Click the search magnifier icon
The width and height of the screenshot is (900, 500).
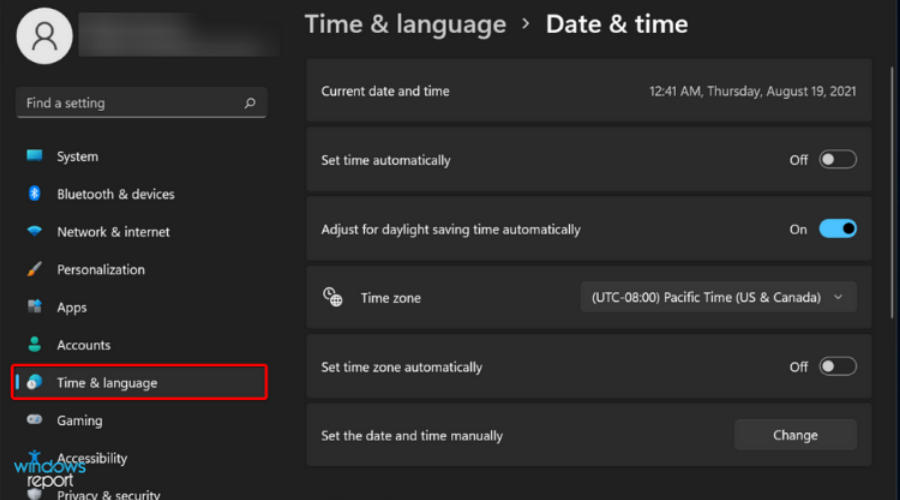[250, 103]
